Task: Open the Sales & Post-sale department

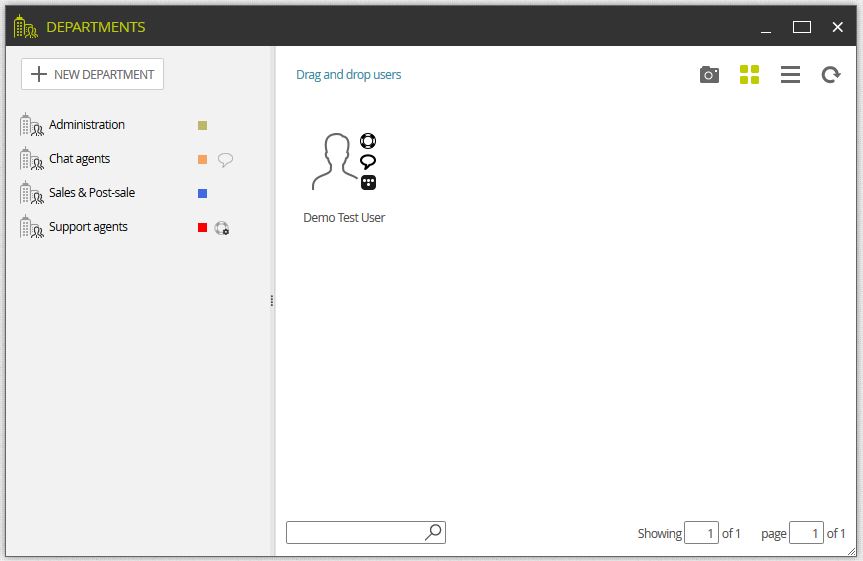Action: [91, 193]
